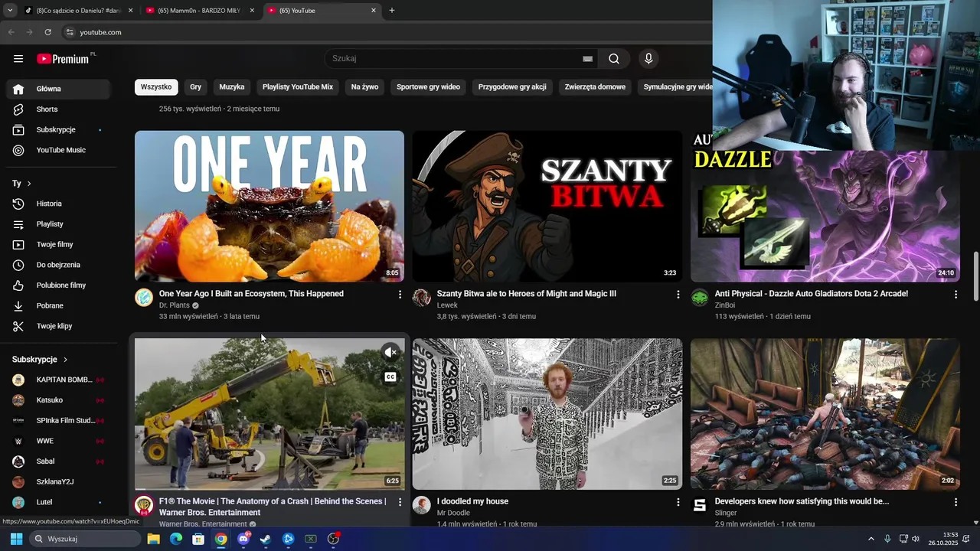Open the KAPITAN BOMB... subscription channel

(x=58, y=380)
